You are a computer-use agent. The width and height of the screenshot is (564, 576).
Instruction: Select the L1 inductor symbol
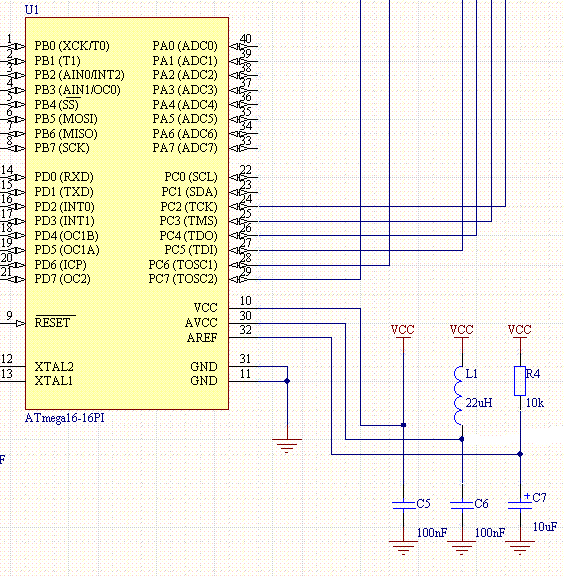tap(459, 396)
